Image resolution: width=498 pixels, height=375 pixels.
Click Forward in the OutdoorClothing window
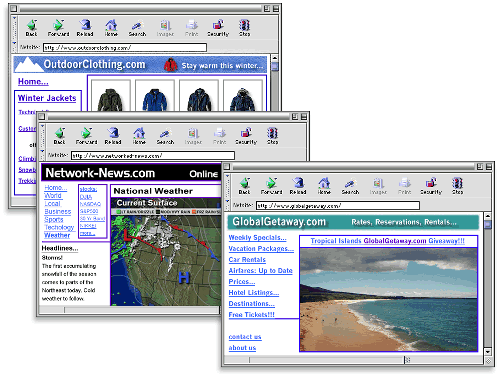(58, 28)
